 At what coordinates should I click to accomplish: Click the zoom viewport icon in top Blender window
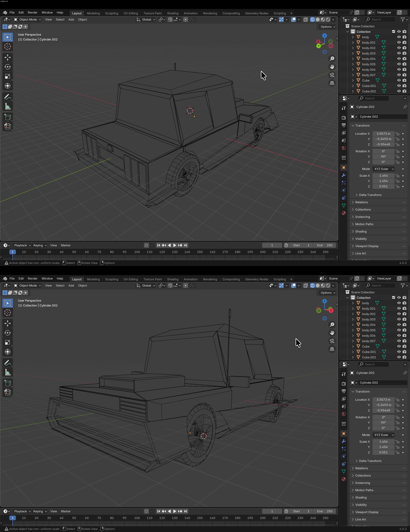[332, 59]
